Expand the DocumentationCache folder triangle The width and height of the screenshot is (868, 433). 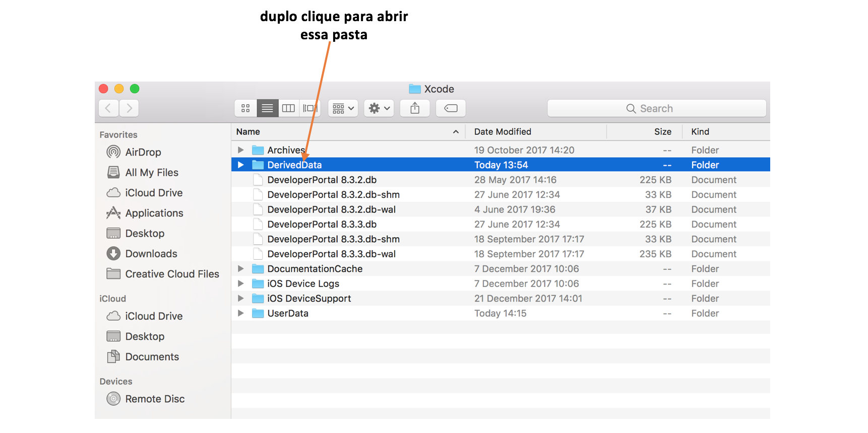click(x=241, y=269)
